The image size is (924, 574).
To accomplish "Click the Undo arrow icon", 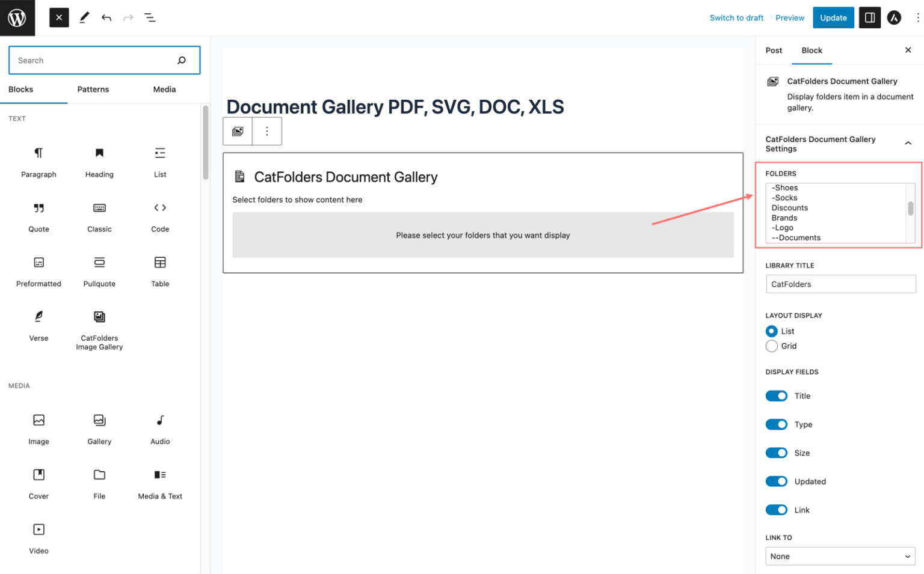I will (106, 17).
